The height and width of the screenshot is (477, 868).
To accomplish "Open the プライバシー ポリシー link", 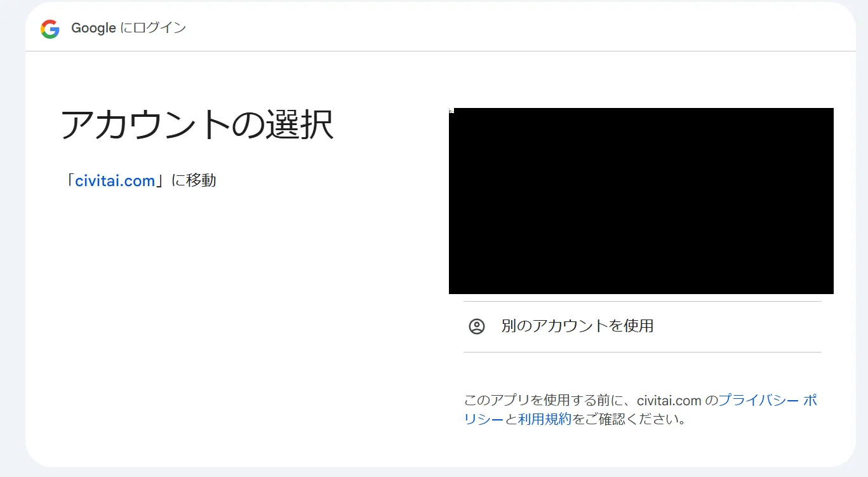I will 767,401.
